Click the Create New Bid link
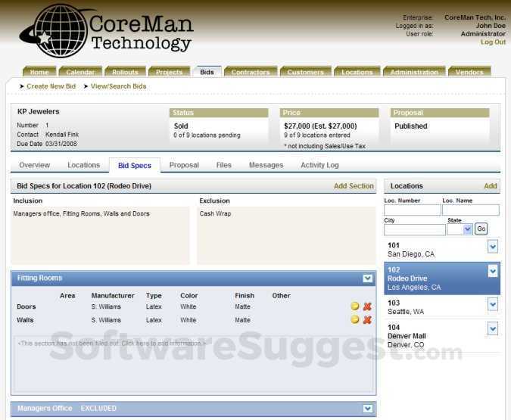Screen dimensions: 511x420 point(51,86)
